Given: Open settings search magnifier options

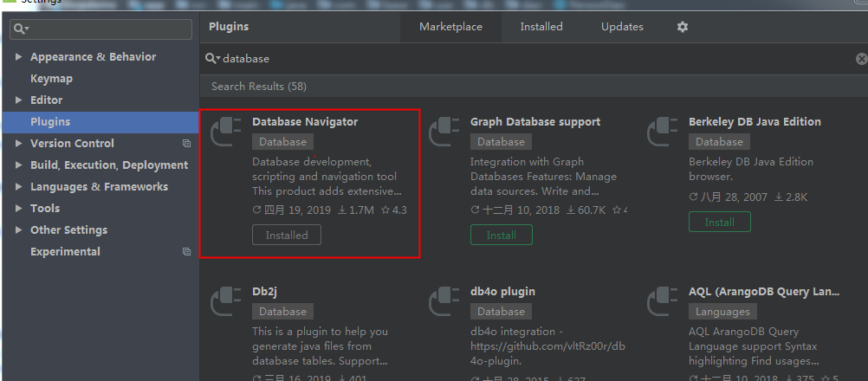Looking at the screenshot, I should point(22,29).
